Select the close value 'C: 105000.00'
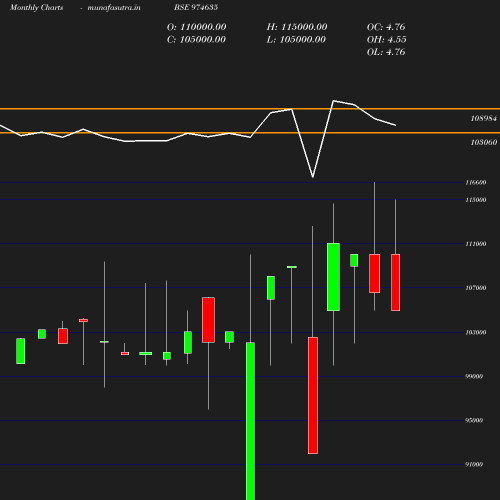500x500 pixels. click(x=196, y=39)
